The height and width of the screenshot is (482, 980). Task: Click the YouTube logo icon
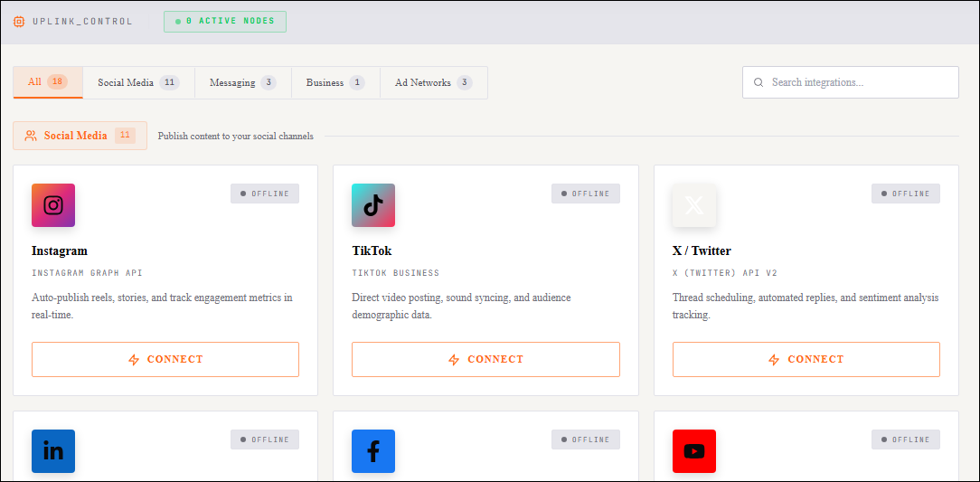(693, 450)
